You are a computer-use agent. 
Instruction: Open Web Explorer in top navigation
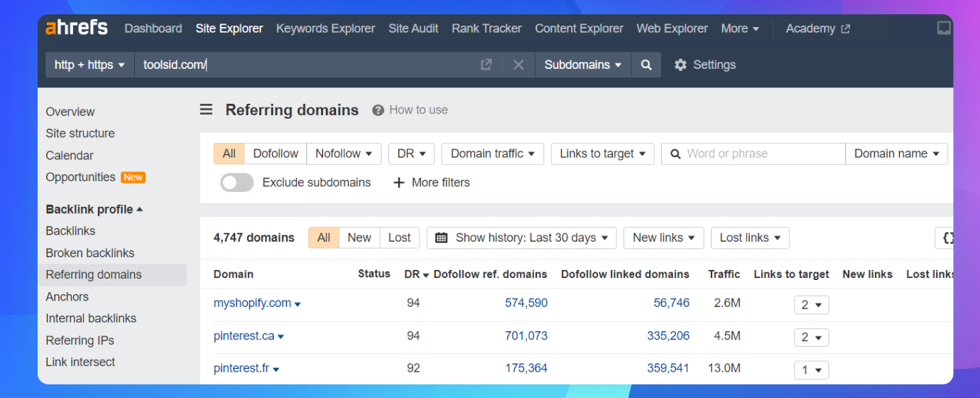[672, 28]
